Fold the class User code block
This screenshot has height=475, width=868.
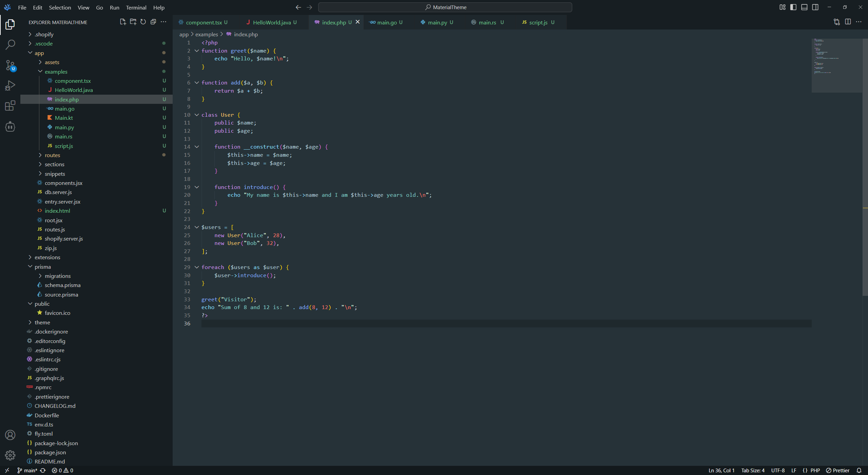(x=197, y=115)
